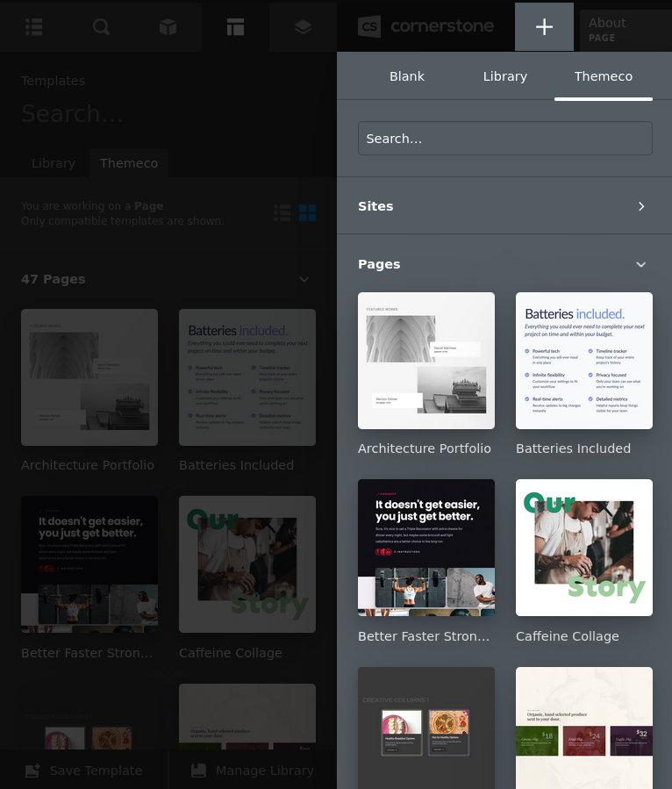
Task: Click Batteries Included label in the Templates panel
Action: click(x=236, y=465)
